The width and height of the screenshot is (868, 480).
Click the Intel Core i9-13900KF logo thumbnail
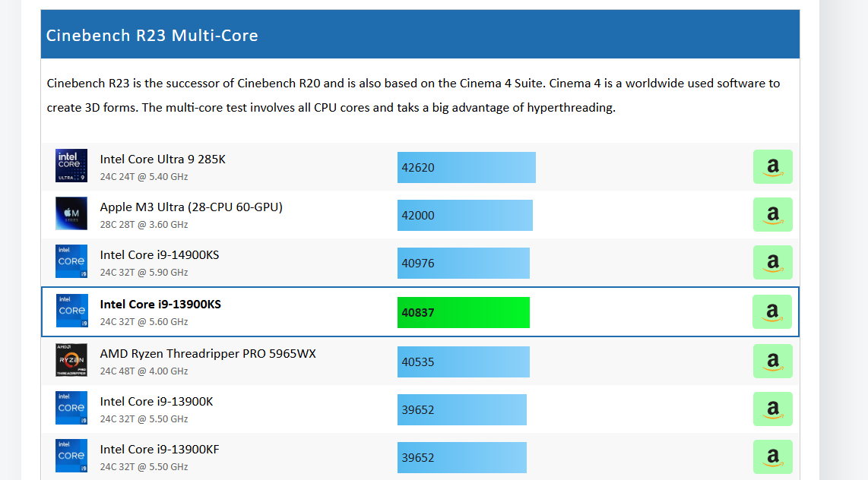(x=71, y=456)
